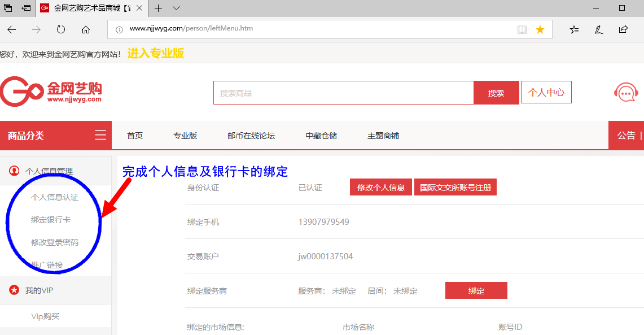Open the tab list dropdown chevron
This screenshot has height=335, width=644.
pyautogui.click(x=176, y=8)
